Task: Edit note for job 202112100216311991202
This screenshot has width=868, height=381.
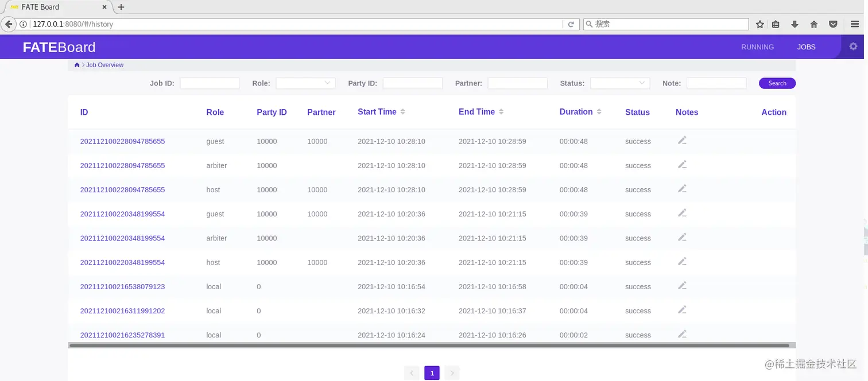Action: pos(682,310)
